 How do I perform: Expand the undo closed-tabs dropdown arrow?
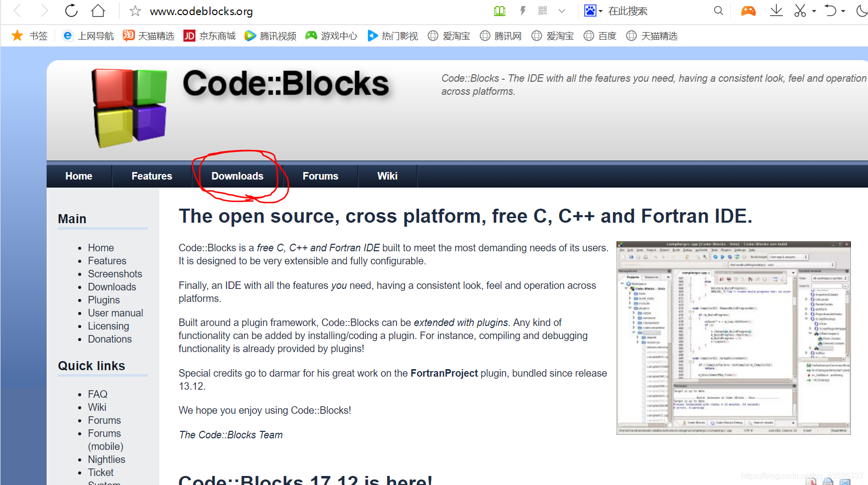coord(843,11)
